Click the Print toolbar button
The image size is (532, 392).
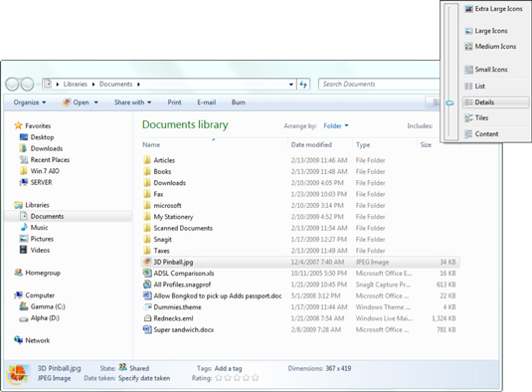point(174,102)
